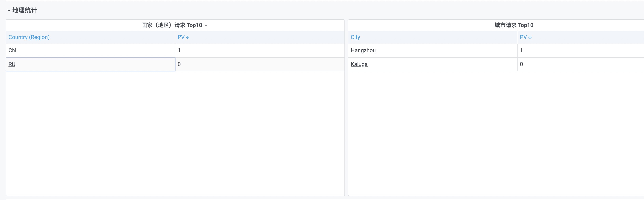Click the PV sort arrow in country table
This screenshot has height=200, width=644.
188,37
